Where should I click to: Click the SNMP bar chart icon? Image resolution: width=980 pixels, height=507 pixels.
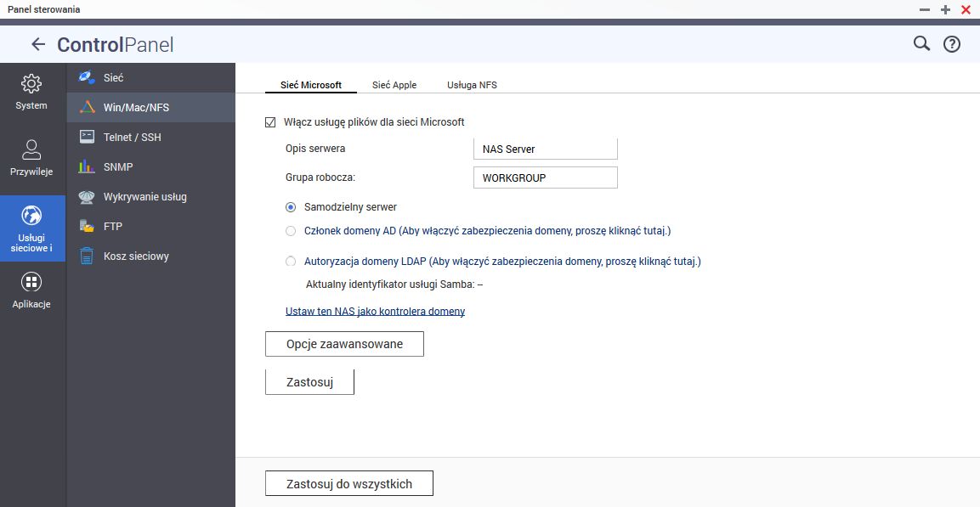(86, 166)
